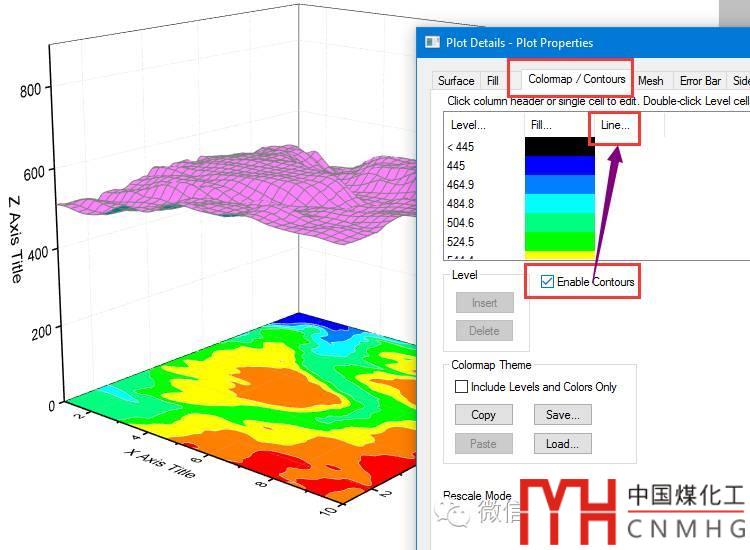Select the pink 3D surface plot
The image size is (750, 550).
[240, 190]
